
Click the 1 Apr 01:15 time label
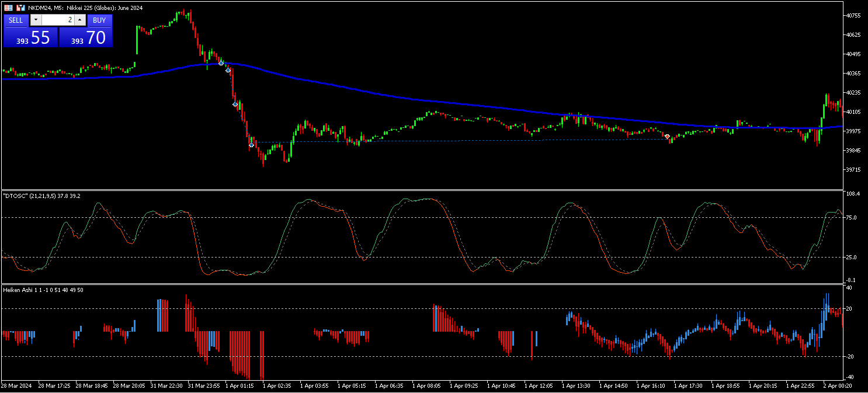(240, 386)
